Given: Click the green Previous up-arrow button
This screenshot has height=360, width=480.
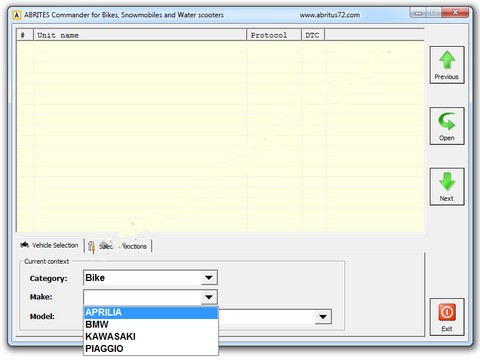Looking at the screenshot, I should [447, 65].
